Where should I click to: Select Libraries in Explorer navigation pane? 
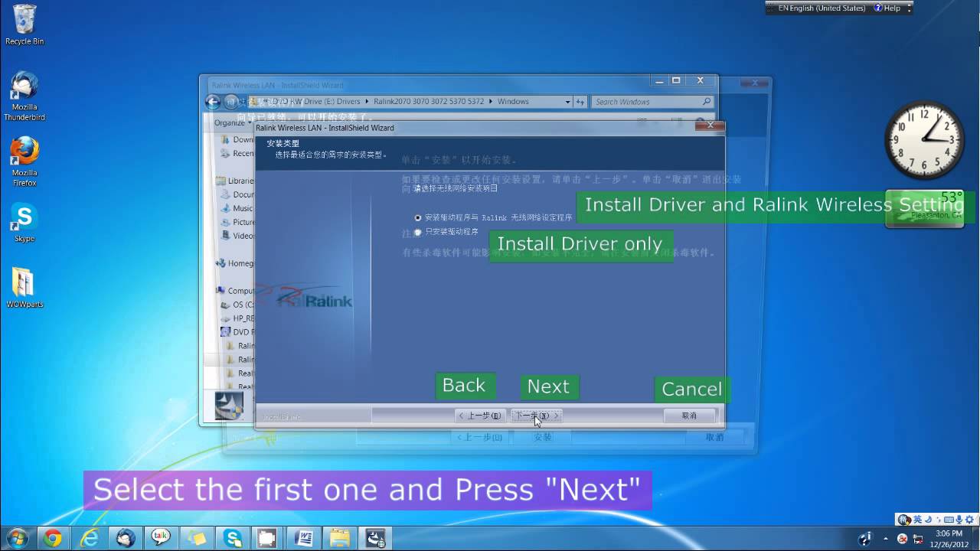(x=236, y=181)
